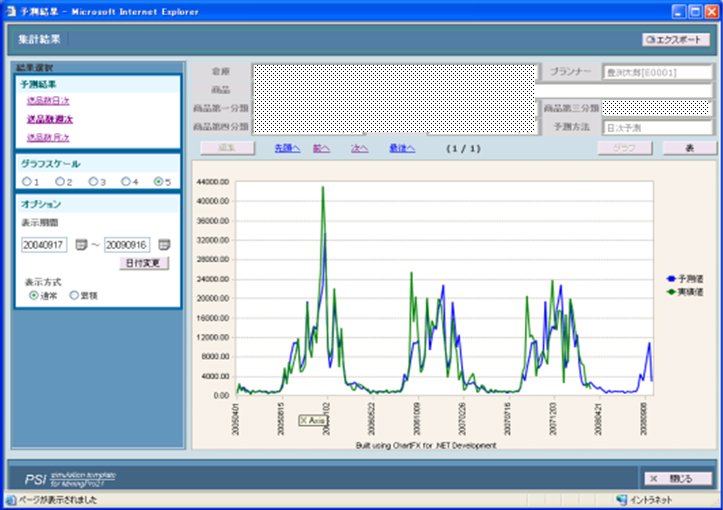Click the 集計結果 header title
This screenshot has height=510, width=723.
[x=39, y=39]
